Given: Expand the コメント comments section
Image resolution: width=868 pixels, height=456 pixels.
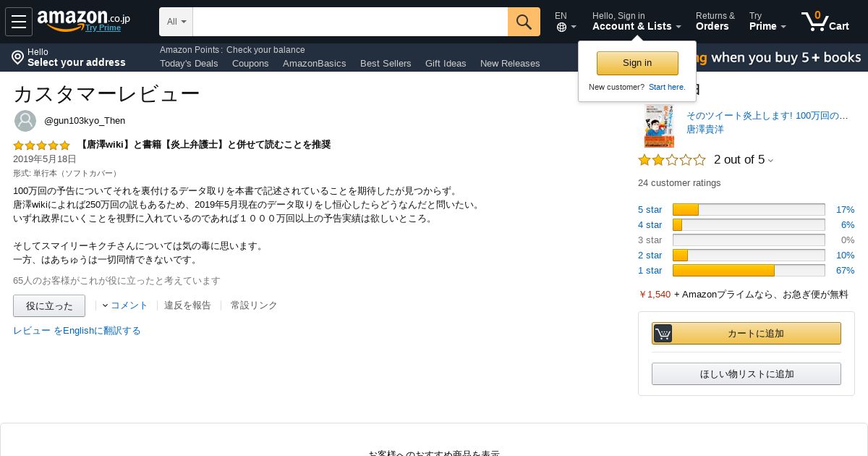Looking at the screenshot, I should [x=125, y=305].
